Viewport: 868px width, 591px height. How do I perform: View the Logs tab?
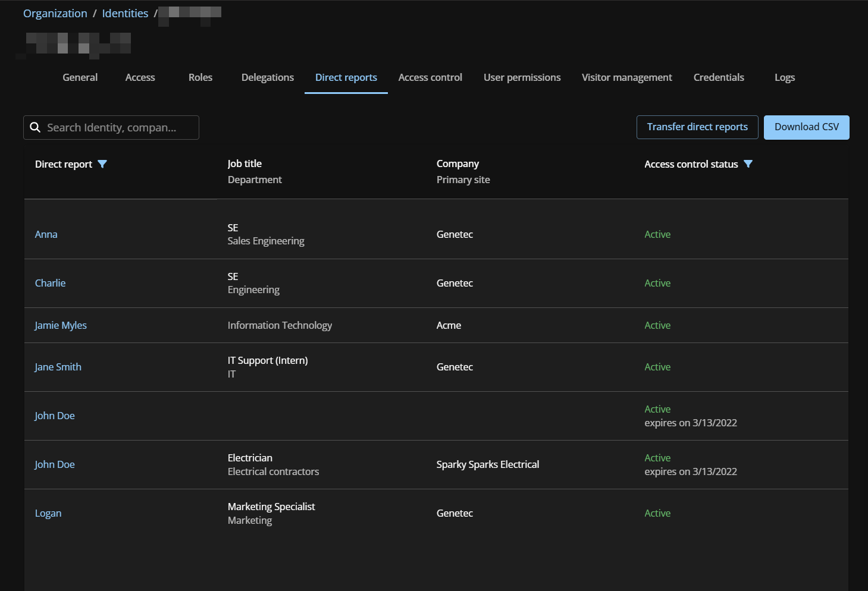(x=784, y=77)
